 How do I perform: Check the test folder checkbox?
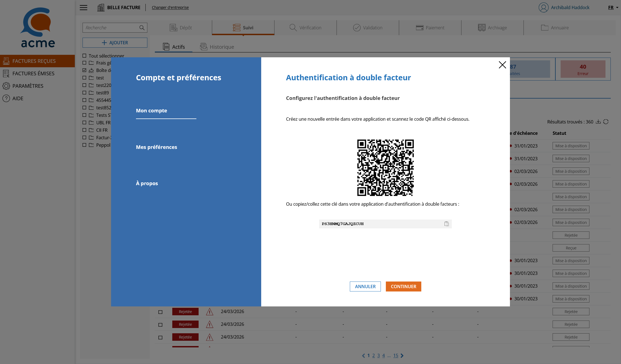pos(84,78)
